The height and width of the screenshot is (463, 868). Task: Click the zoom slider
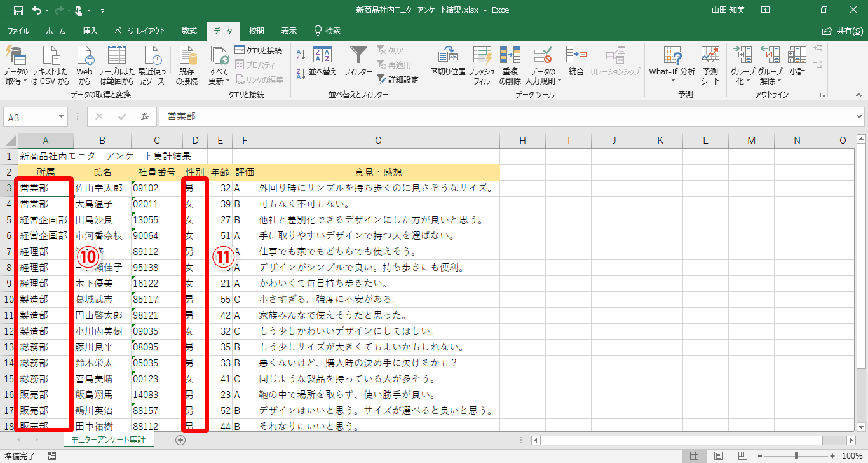click(796, 455)
